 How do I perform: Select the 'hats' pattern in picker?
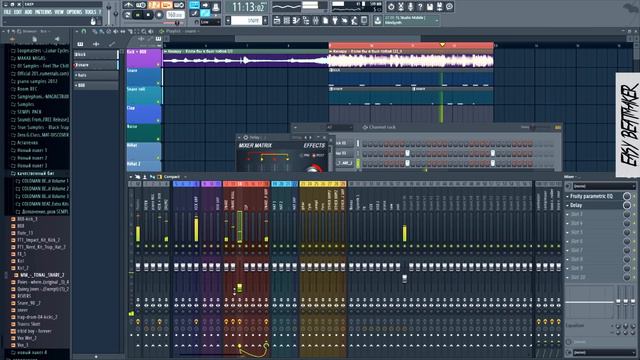95,75
